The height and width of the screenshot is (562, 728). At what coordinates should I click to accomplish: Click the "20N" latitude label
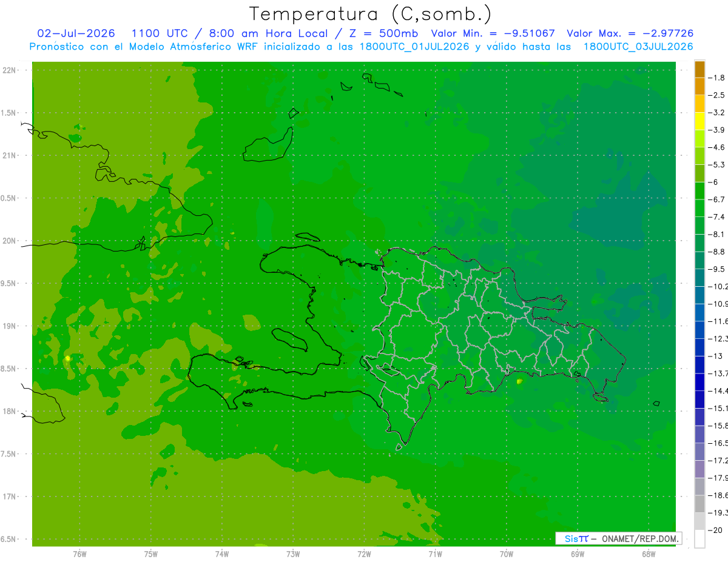[x=9, y=241]
